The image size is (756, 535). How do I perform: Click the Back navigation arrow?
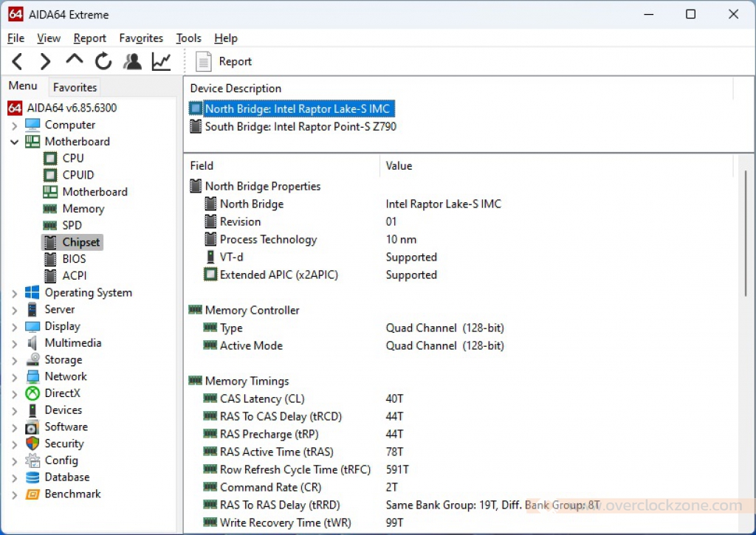click(18, 62)
